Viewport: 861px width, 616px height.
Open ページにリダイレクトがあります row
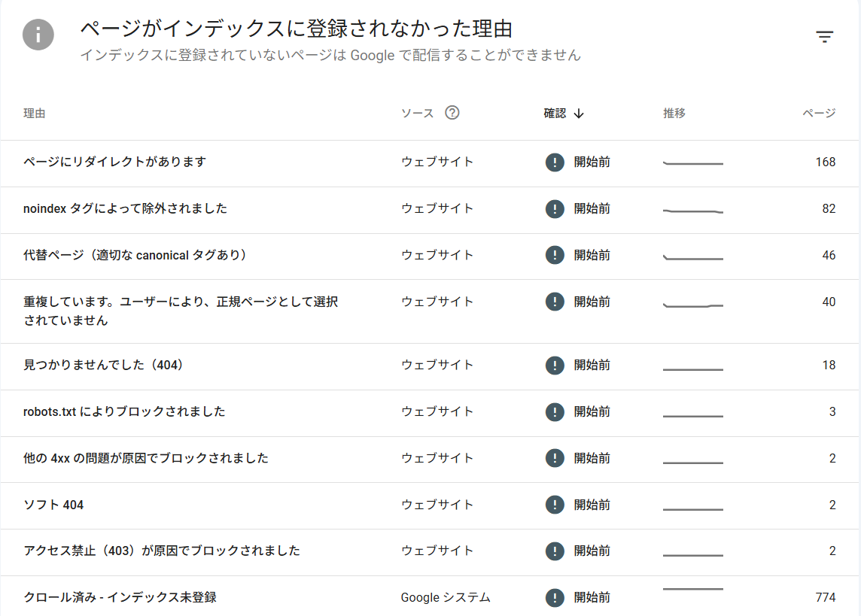click(x=115, y=162)
